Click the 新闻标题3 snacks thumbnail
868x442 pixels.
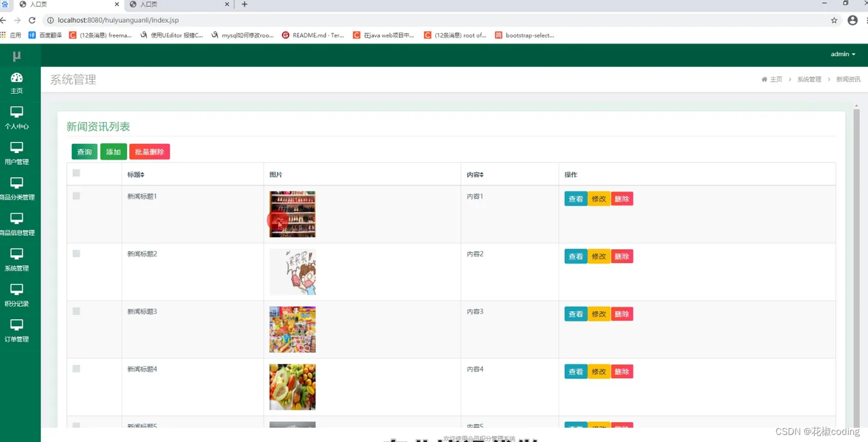pos(293,329)
